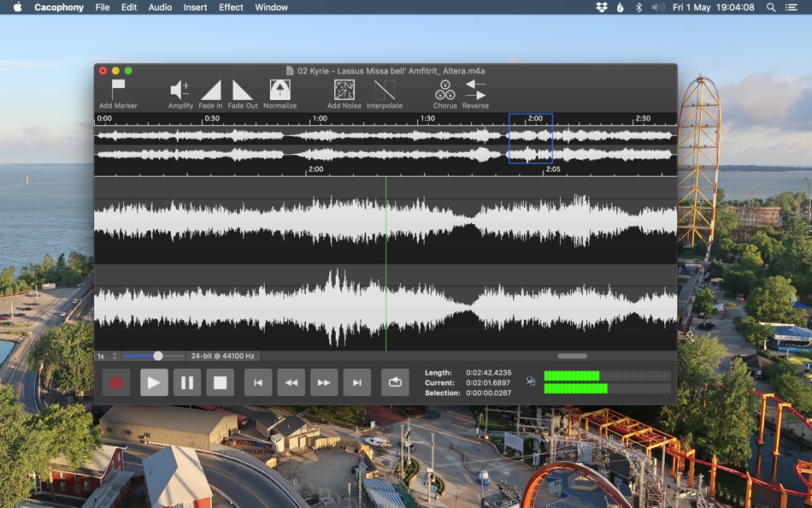
Task: Click the speaker icon beside level meters
Action: pos(530,381)
